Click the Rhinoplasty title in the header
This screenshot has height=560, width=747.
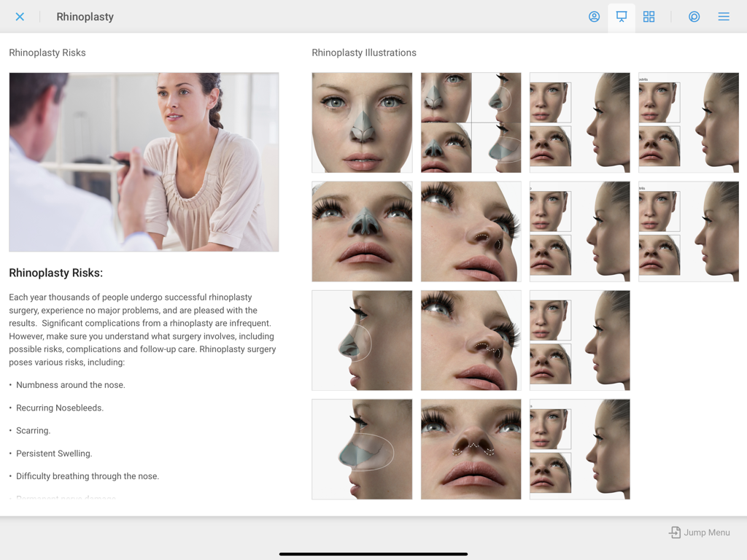85,16
